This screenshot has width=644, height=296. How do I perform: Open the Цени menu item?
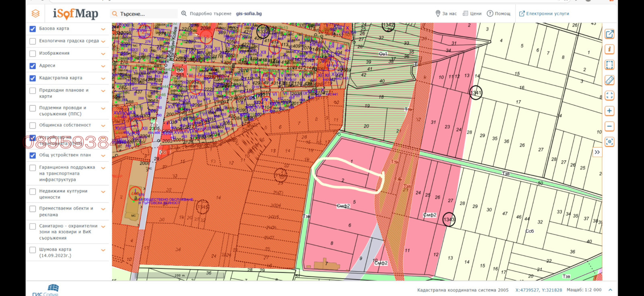tap(472, 14)
